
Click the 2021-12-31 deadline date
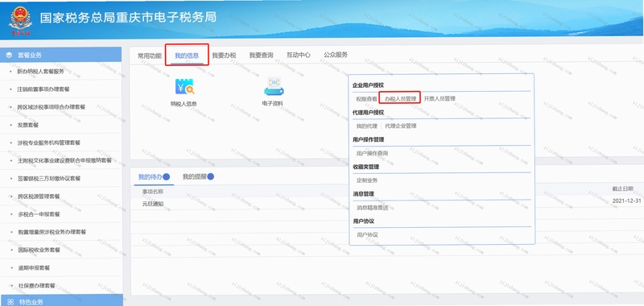coord(626,201)
